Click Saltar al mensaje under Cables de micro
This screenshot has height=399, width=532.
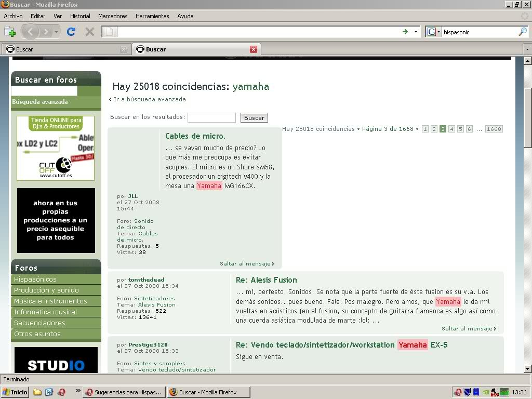pyautogui.click(x=247, y=263)
